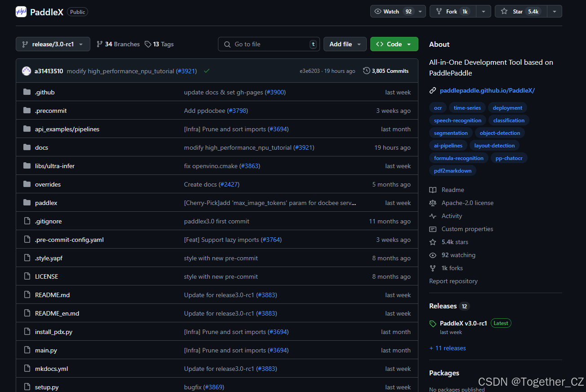The width and height of the screenshot is (586, 392).
Task: Open pull request #3921 in latest commit
Action: pos(186,71)
